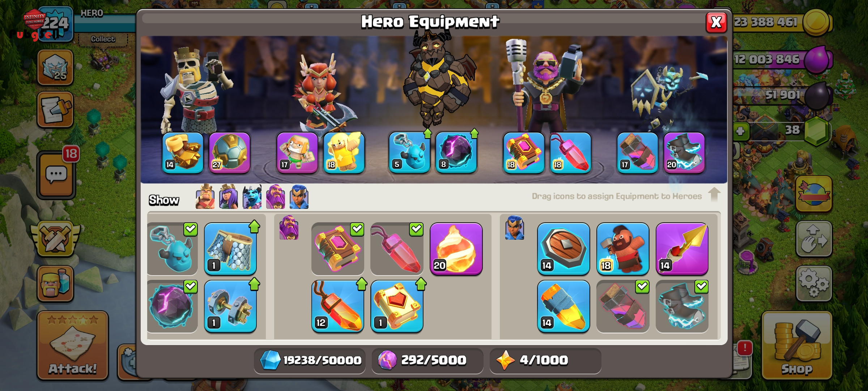This screenshot has width=868, height=391.
Task: Open the settings gears icon
Action: point(813,283)
